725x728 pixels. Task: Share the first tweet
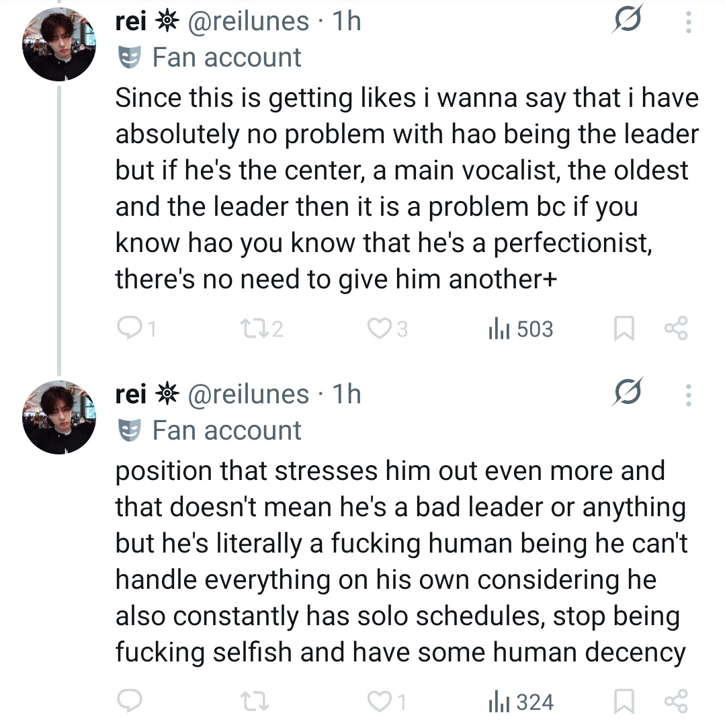pyautogui.click(x=675, y=329)
